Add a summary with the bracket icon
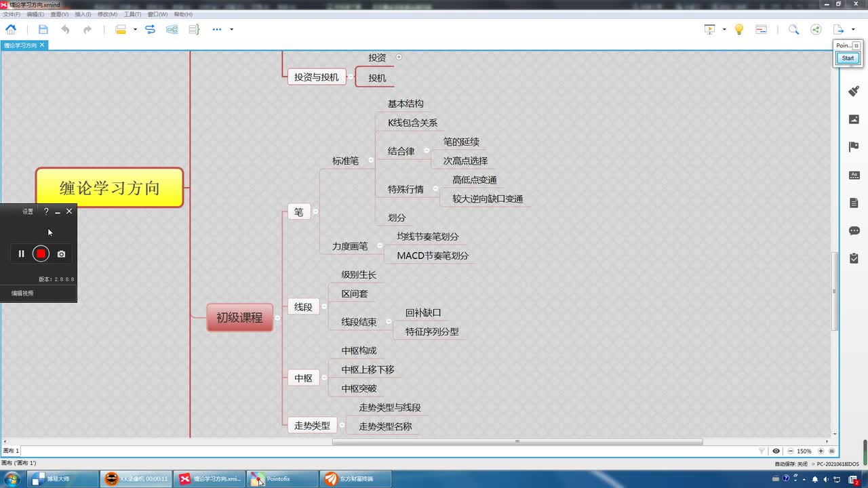Viewport: 868px width, 488px height. (x=194, y=29)
